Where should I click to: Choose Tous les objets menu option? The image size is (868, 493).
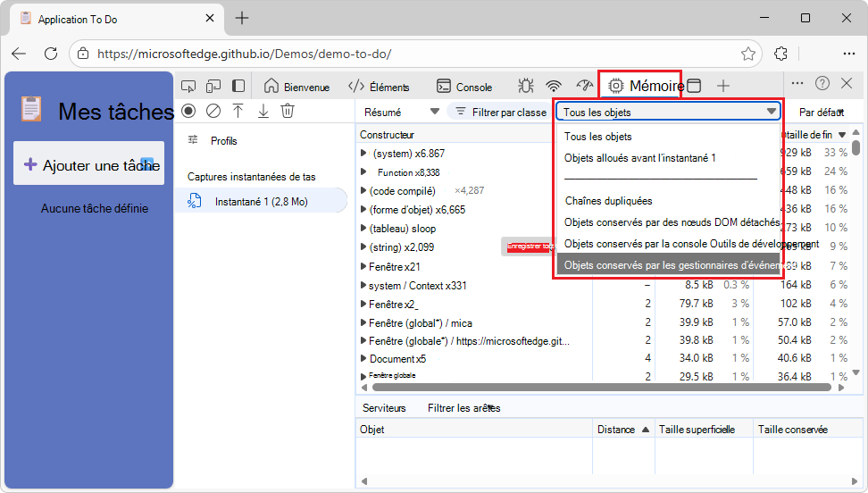pyautogui.click(x=669, y=137)
